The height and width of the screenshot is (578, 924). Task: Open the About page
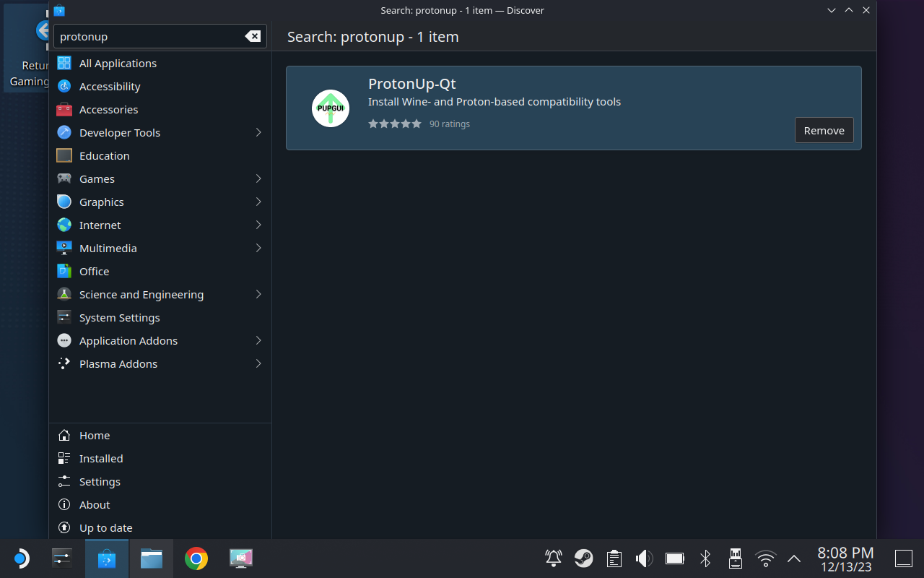point(160,504)
